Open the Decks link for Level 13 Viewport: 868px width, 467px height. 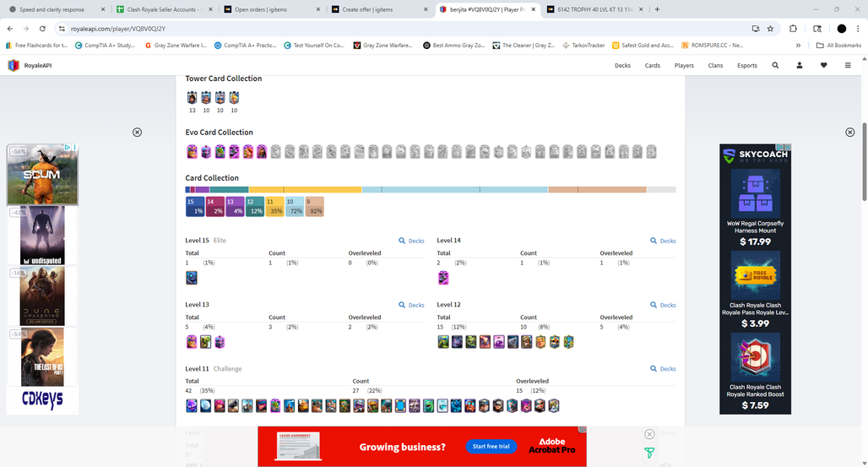(411, 305)
